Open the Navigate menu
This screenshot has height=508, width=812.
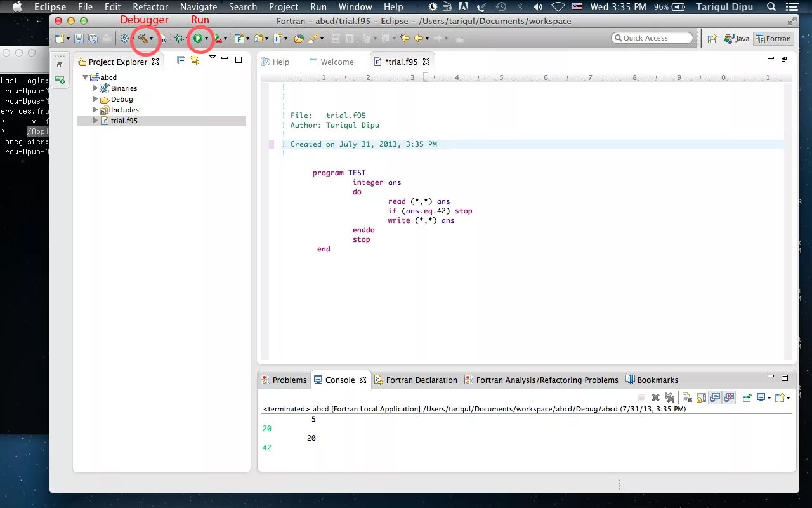click(x=199, y=7)
